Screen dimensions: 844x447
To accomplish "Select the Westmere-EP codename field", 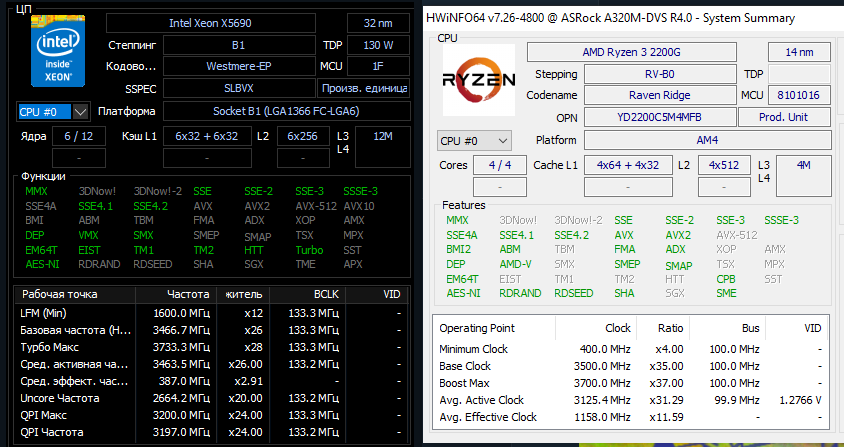I will [x=239, y=66].
